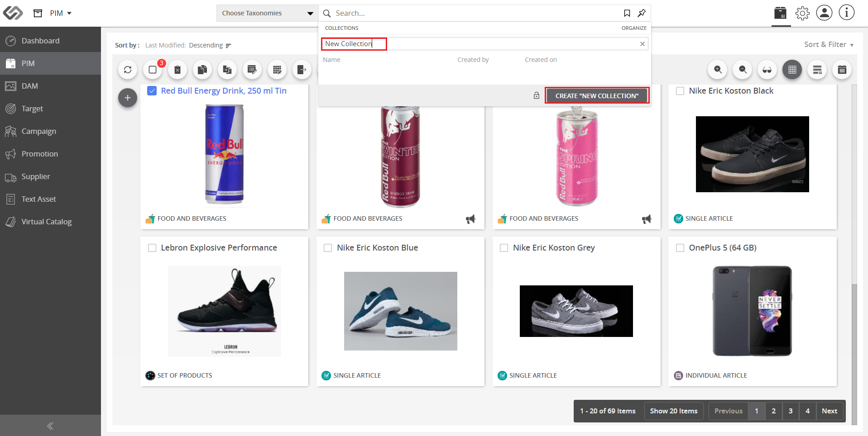Check the Nike Eric Koston Black checkbox
Screen dimensions: 868x436
click(x=680, y=91)
